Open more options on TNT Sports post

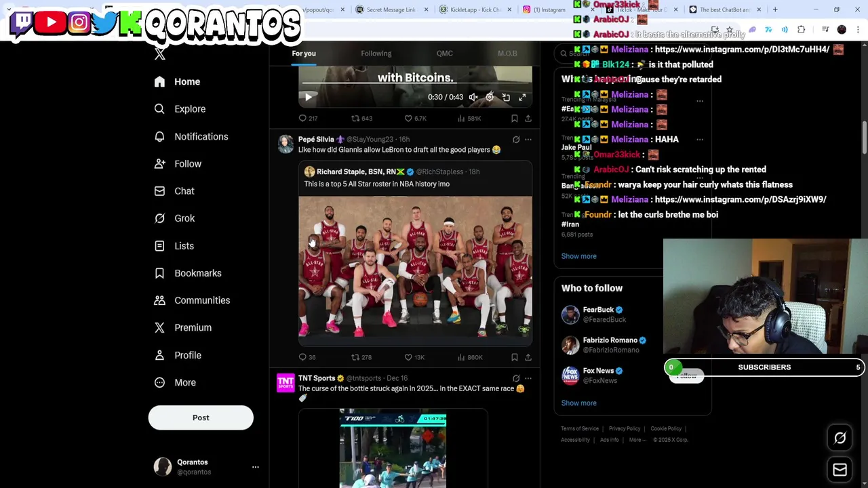tap(528, 378)
